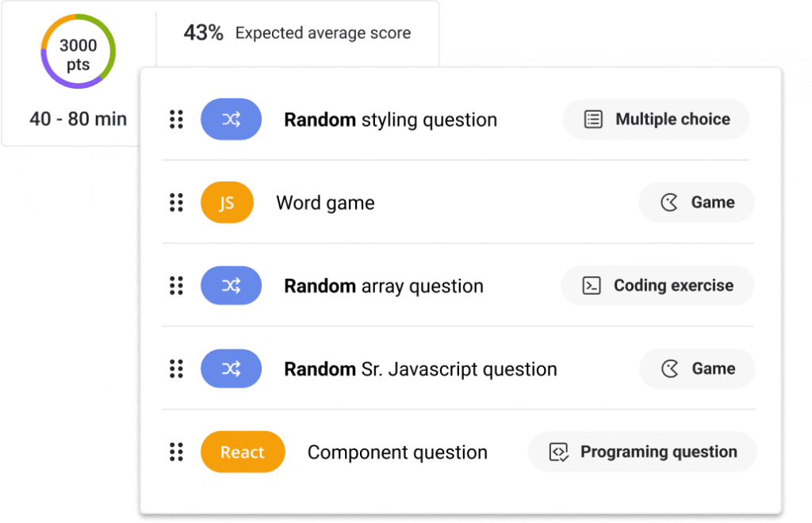Viewport: 812px width, 523px height.
Task: Click the shuffle icon for Random styling question
Action: point(231,120)
